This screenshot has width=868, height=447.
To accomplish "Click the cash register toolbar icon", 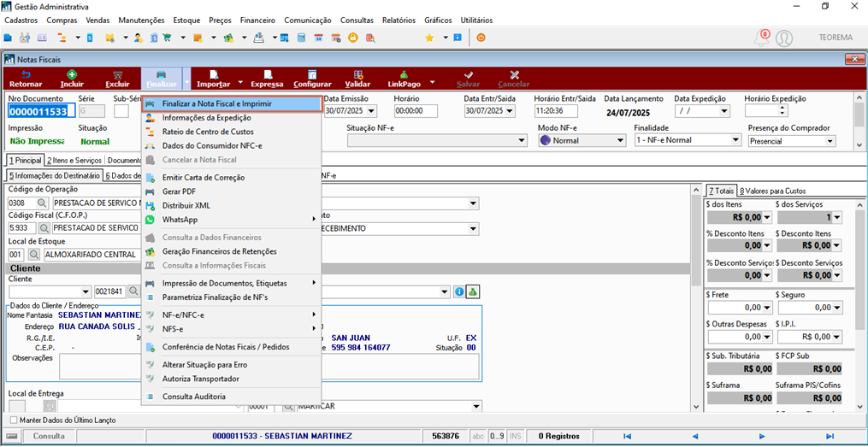I will click(x=258, y=38).
